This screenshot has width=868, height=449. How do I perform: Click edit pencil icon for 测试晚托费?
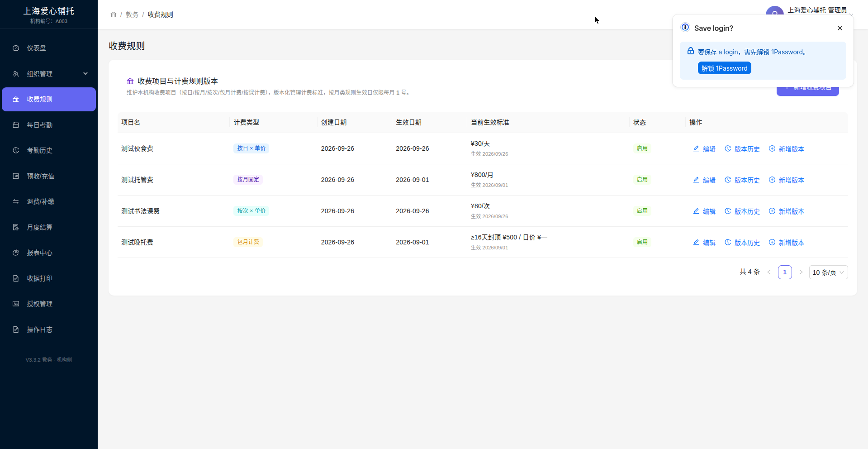point(696,242)
